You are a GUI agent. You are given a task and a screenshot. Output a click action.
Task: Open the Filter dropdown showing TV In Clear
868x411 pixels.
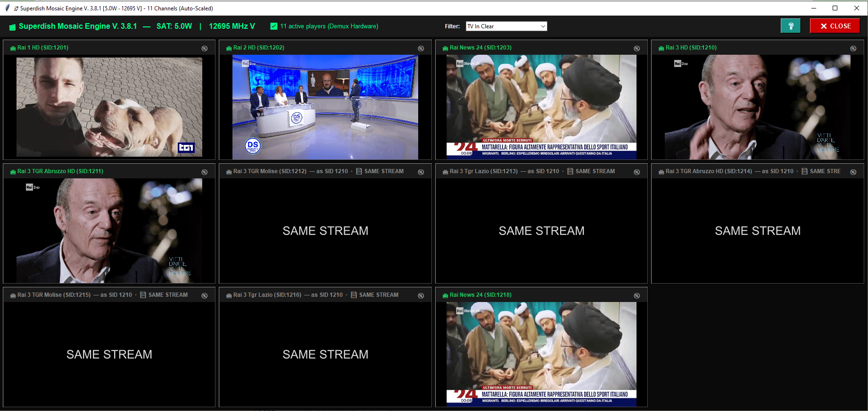coord(506,26)
